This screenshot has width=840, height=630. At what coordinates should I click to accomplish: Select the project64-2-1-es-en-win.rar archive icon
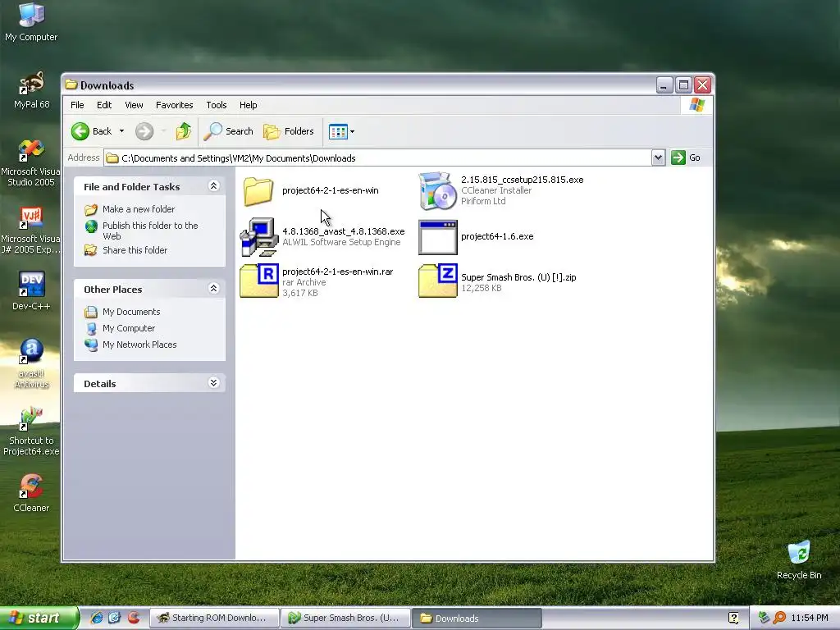click(258, 281)
